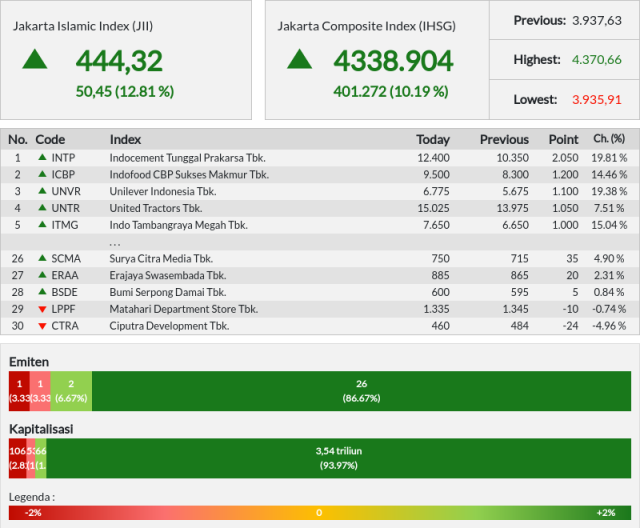This screenshot has width=640, height=528.
Task: Click the IHSG value '4338.904'
Action: tap(393, 61)
